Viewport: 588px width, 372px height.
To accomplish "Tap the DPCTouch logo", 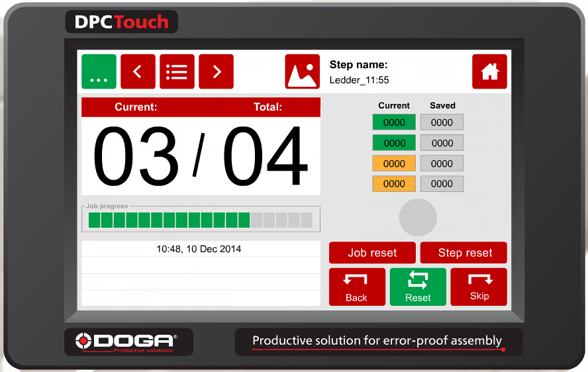I will coord(121,22).
